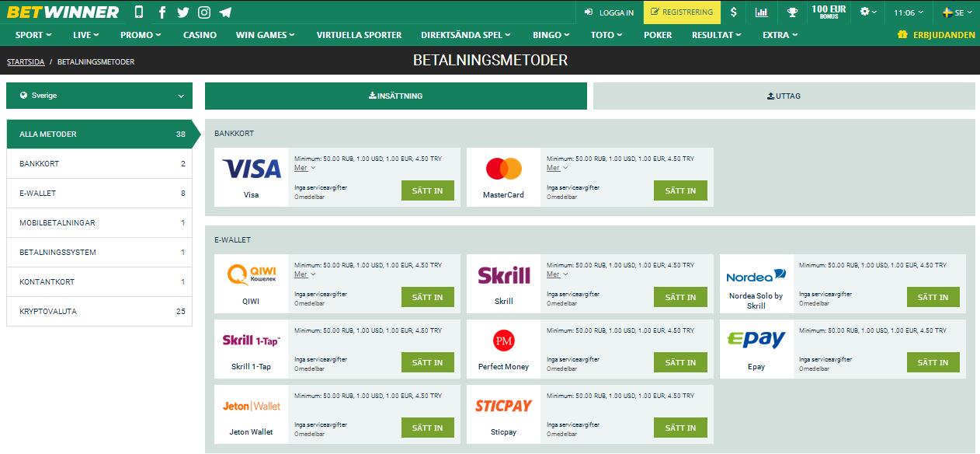Filter by E-Wallet category
This screenshot has height=454, width=980.
(99, 194)
